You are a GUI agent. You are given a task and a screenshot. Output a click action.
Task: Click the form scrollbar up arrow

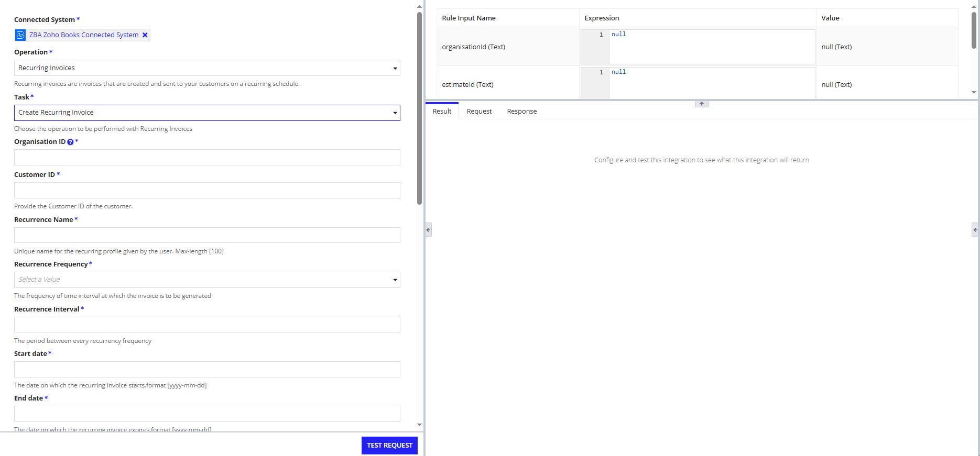[419, 7]
